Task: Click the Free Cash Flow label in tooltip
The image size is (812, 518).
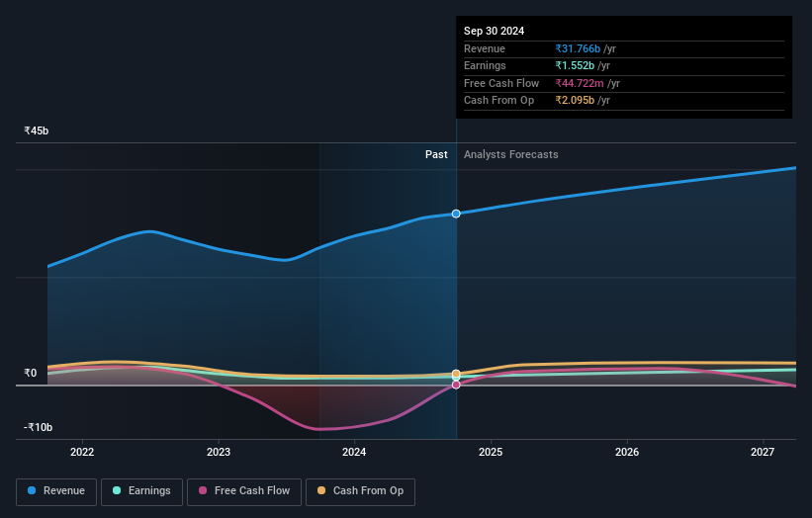Action: point(501,83)
